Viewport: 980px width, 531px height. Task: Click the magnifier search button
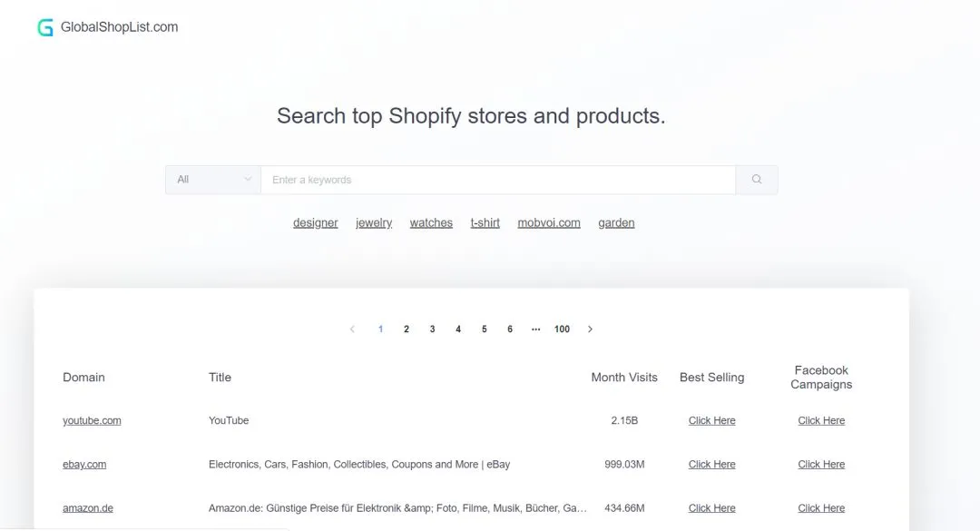click(x=757, y=180)
